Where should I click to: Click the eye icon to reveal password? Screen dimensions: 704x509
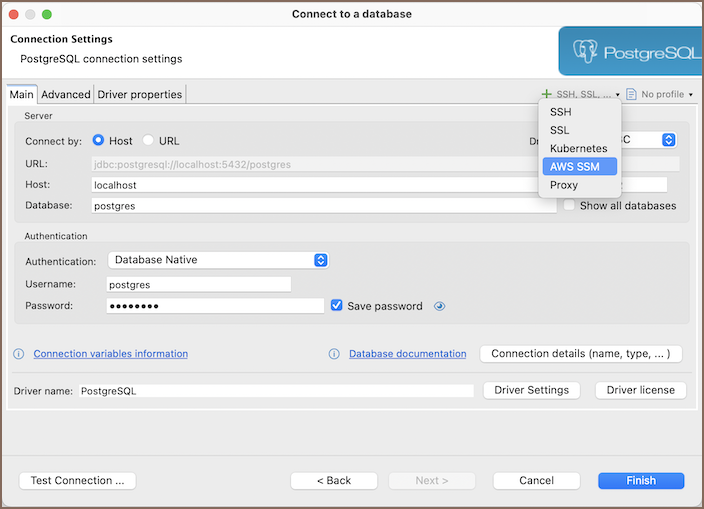coord(439,306)
